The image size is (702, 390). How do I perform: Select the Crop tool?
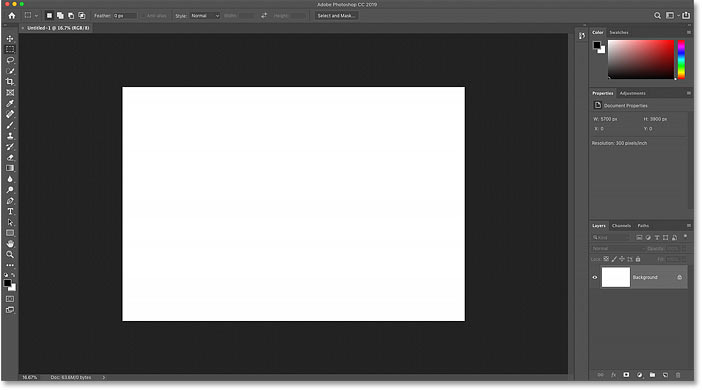[10, 81]
